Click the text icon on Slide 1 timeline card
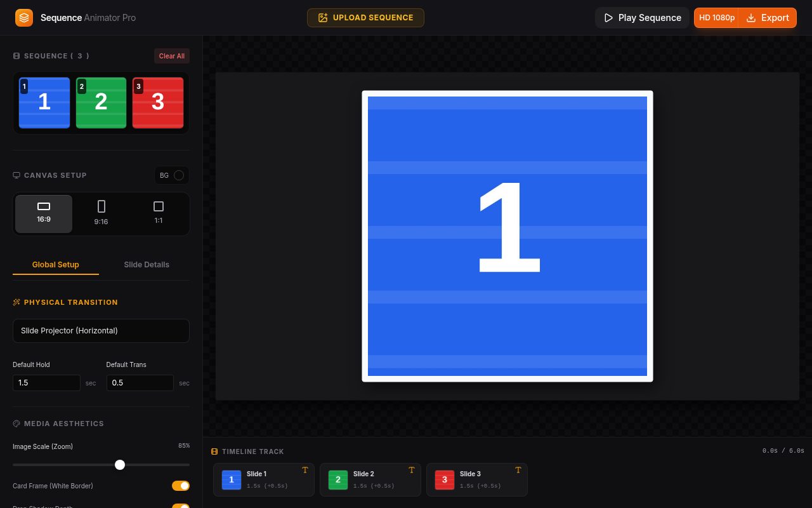 [305, 470]
